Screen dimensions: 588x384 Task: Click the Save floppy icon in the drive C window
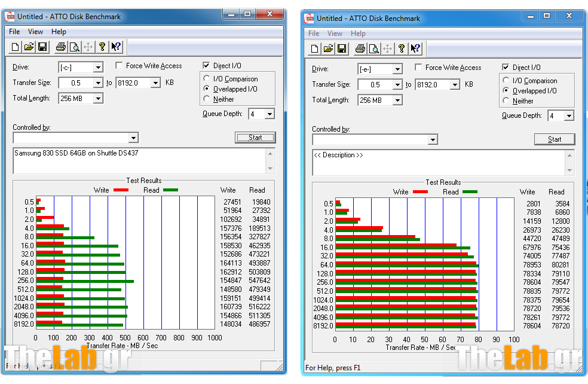click(42, 47)
